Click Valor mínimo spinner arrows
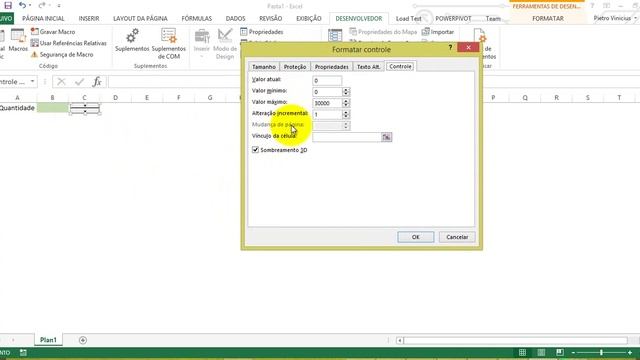This screenshot has height=360, width=640. click(346, 92)
